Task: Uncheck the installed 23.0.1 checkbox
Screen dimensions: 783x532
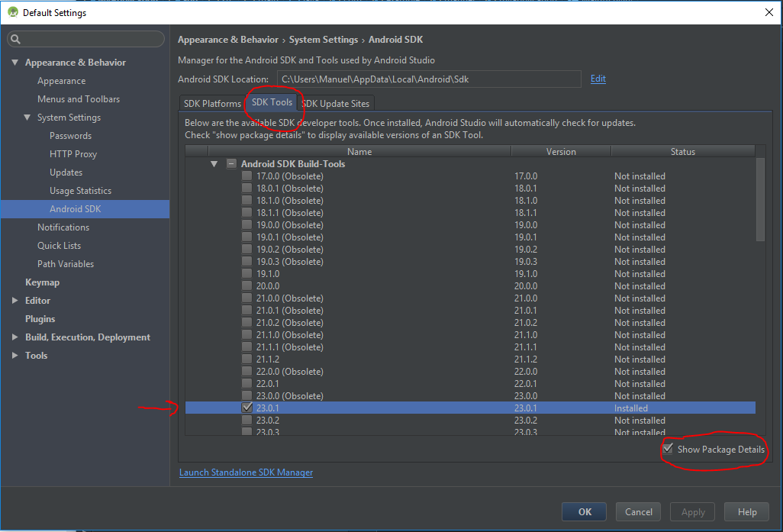Action: 246,408
